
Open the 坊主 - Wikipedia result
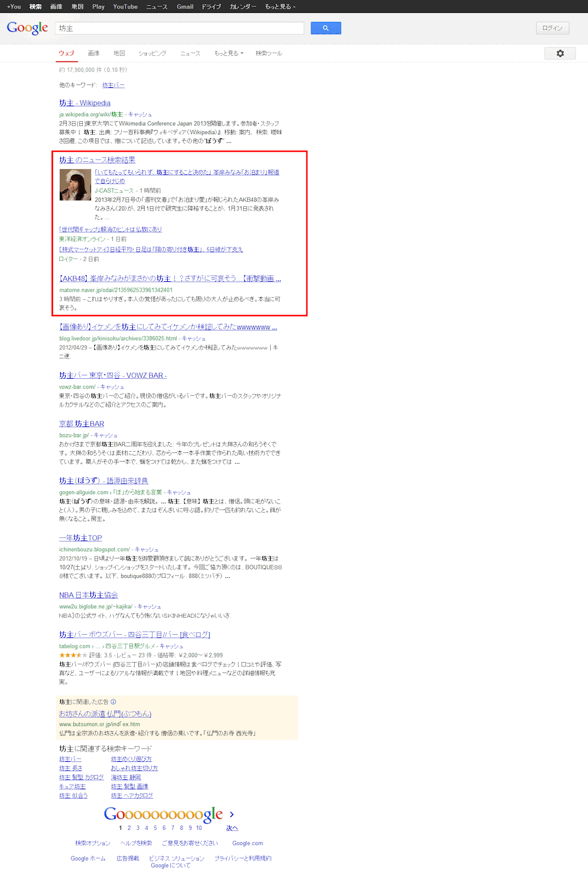coord(85,103)
